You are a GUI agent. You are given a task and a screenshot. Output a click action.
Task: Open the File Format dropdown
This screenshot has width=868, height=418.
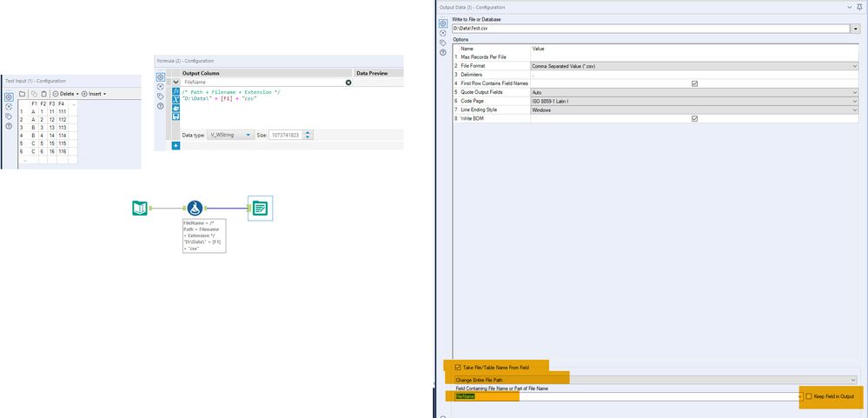pyautogui.click(x=694, y=66)
